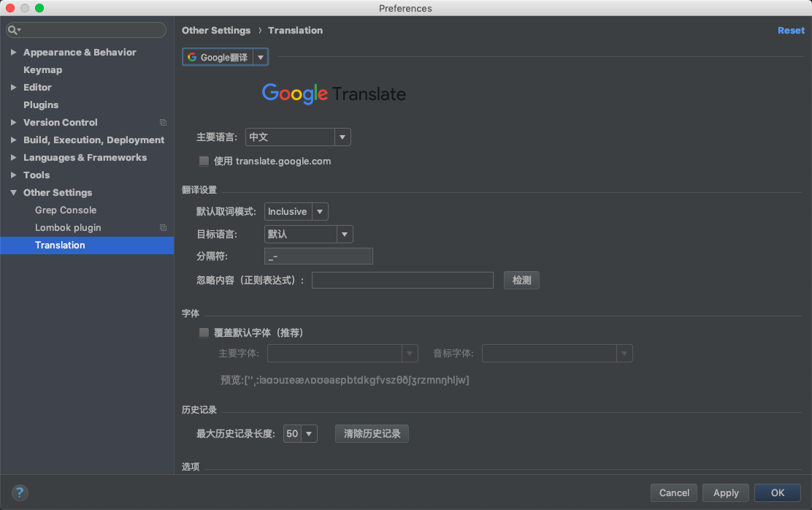Click the 翻译设置 section header
Screen dimensions: 812x510
[x=199, y=190]
